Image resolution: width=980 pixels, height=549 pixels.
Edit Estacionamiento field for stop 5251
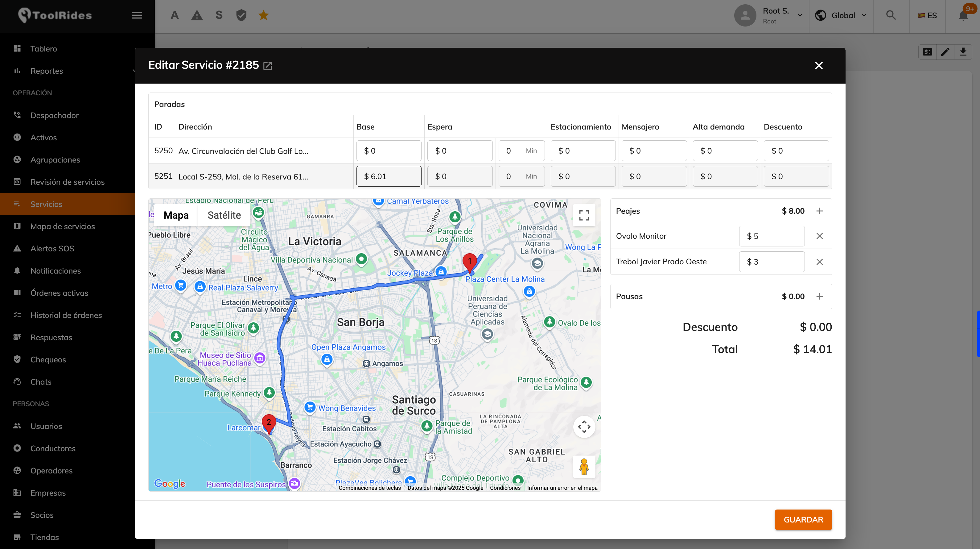coord(583,176)
